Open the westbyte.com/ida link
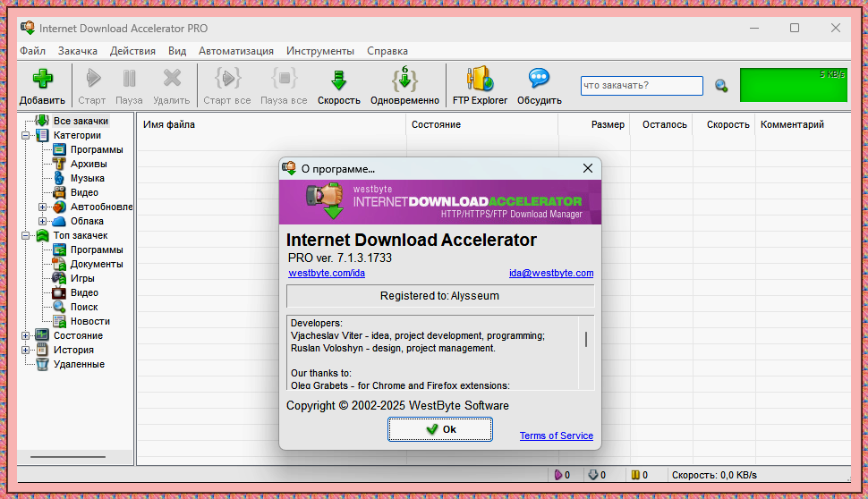Image resolution: width=868 pixels, height=499 pixels. [x=327, y=273]
